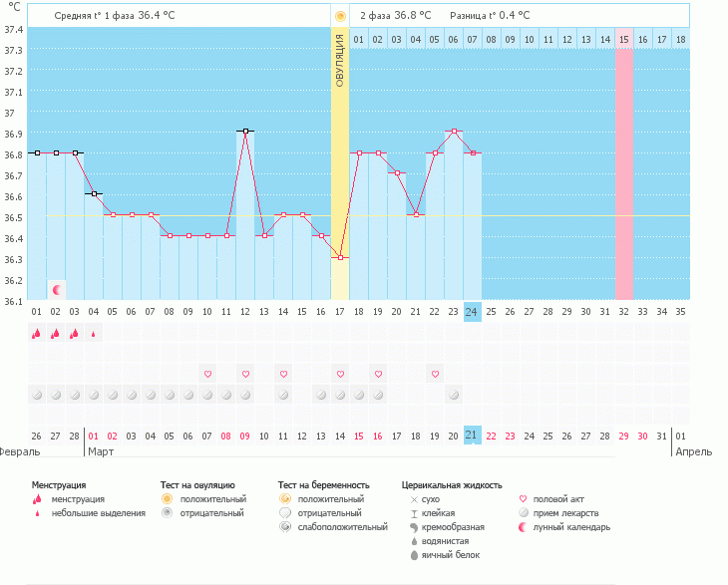Click the lunar calendar moon icon on day 02
The height and width of the screenshot is (585, 728).
tap(56, 290)
